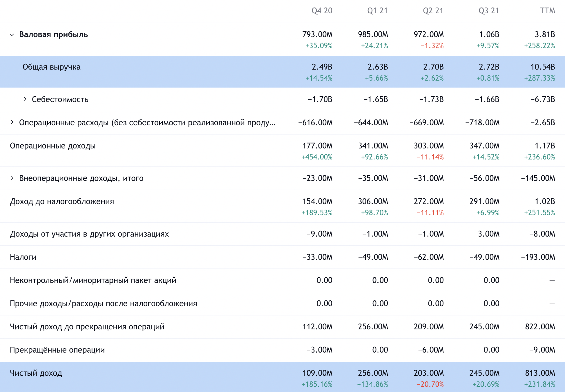
Task: Click the Прекращённые операции label
Action: point(57,350)
